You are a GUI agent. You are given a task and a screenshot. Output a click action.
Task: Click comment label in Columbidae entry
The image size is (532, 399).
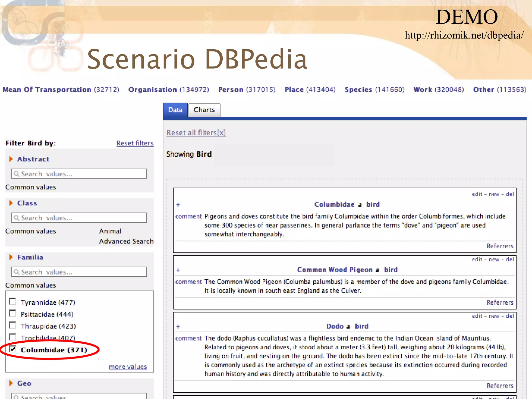tap(188, 216)
